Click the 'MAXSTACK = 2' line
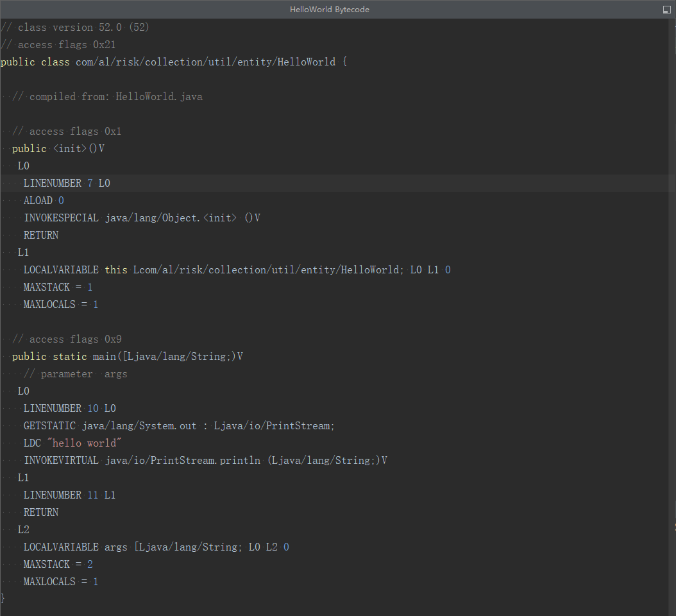Screen dimensions: 676x616 (58, 564)
